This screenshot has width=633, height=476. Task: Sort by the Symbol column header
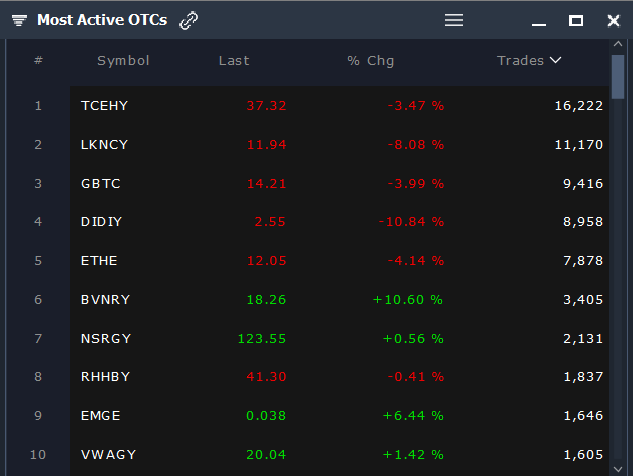123,61
